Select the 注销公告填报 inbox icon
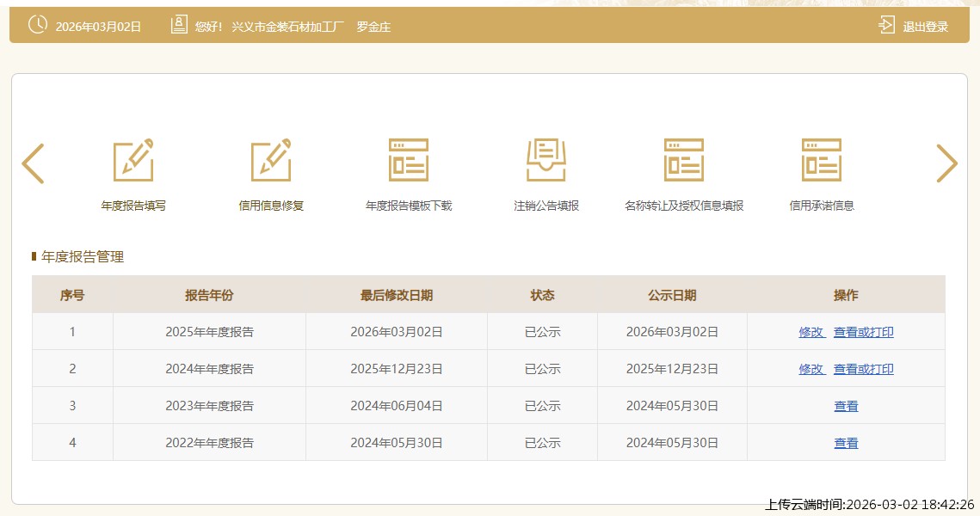The width and height of the screenshot is (980, 516). pyautogui.click(x=546, y=160)
